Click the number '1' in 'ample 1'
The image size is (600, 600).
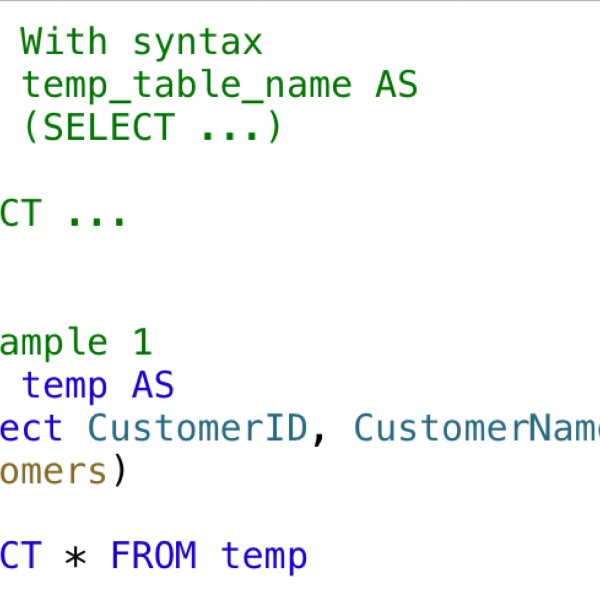click(142, 341)
